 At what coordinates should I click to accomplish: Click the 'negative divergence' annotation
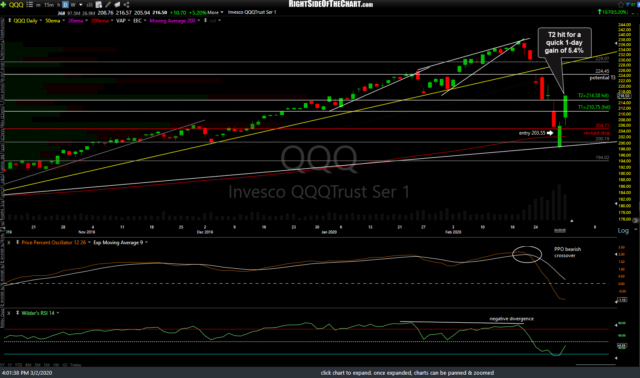tap(511, 319)
